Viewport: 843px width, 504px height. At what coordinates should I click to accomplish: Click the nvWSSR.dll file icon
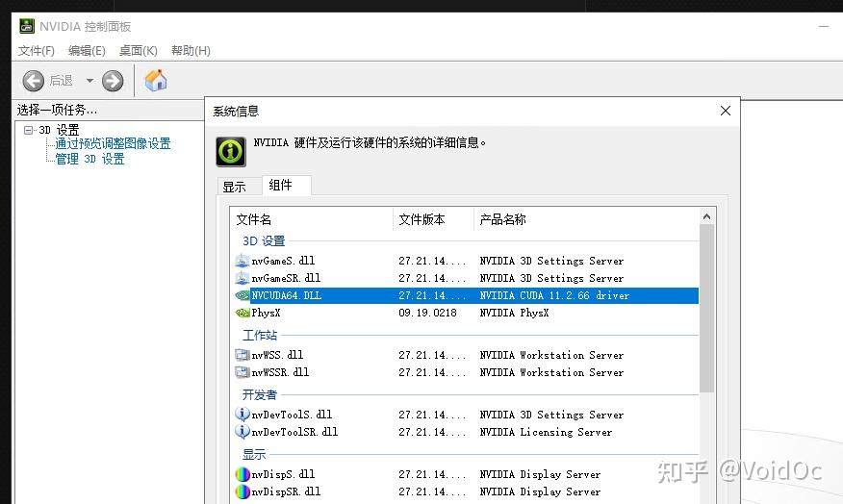(x=243, y=372)
